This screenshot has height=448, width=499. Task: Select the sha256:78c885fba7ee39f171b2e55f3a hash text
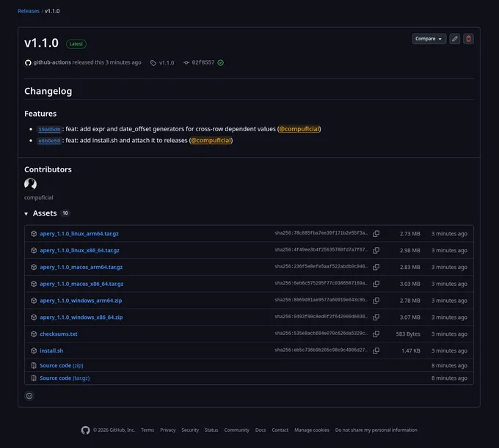pos(321,233)
